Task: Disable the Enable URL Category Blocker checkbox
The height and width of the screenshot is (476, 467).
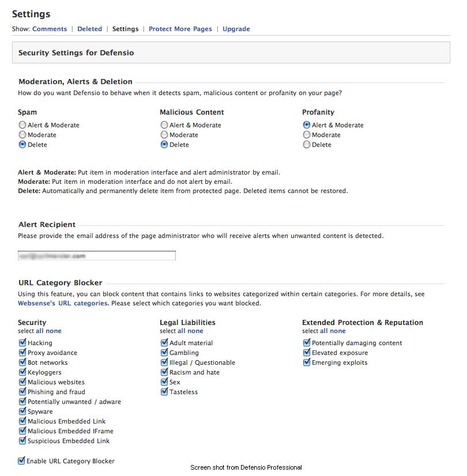Action: pyautogui.click(x=21, y=461)
